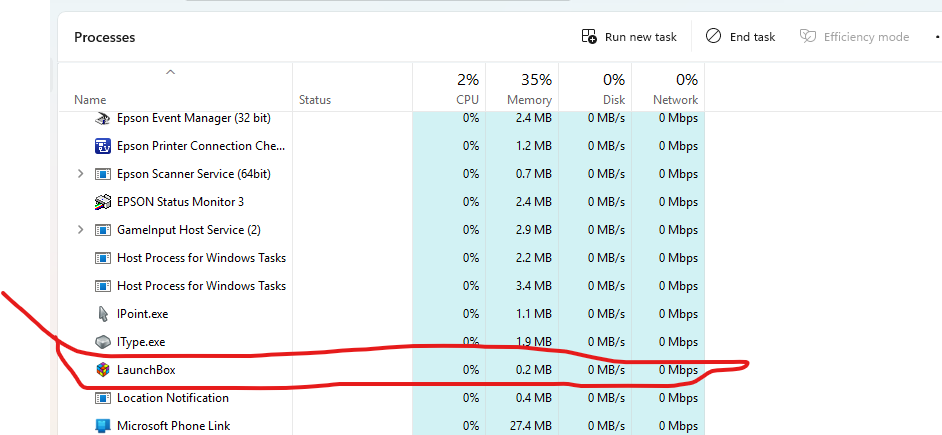Expand the Epson Scanner Service group
This screenshot has height=435, width=942.
click(81, 174)
